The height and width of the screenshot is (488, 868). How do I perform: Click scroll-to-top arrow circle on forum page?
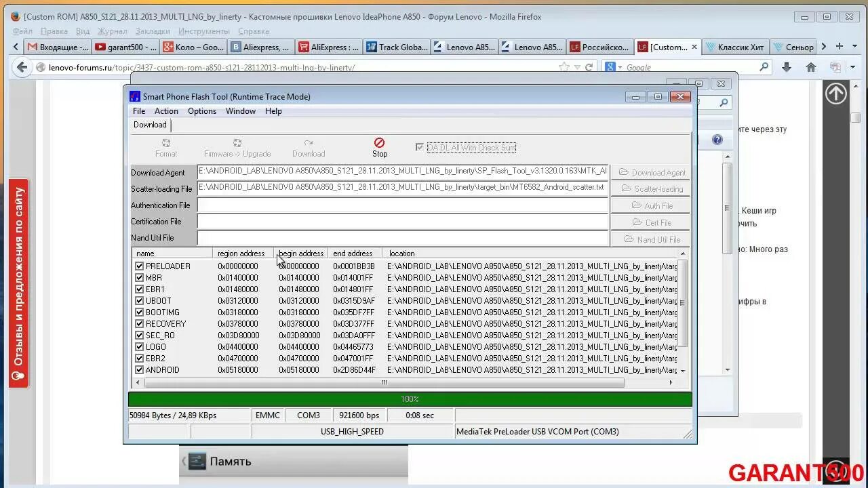[835, 94]
